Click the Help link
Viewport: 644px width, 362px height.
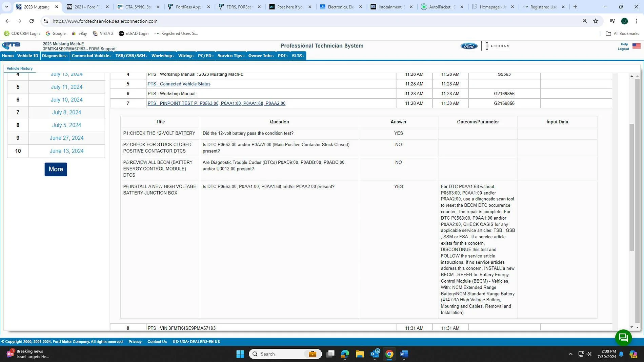(x=624, y=44)
